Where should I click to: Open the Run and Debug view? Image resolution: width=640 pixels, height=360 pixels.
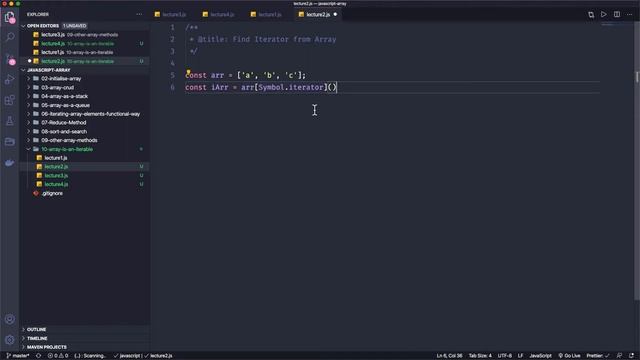coord(9,79)
